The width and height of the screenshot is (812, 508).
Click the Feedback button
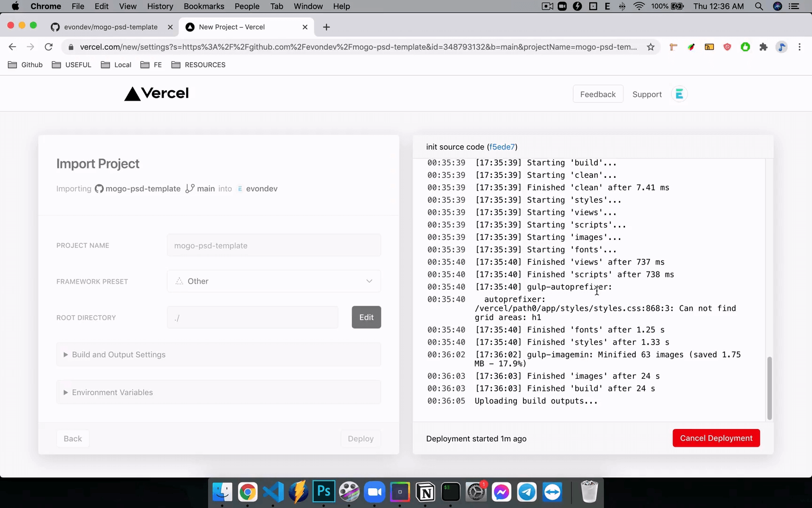tap(598, 94)
